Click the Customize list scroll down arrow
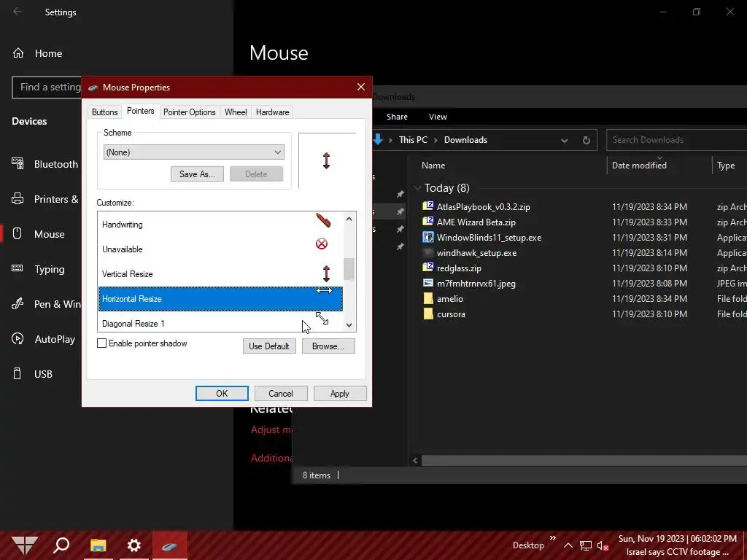Image resolution: width=747 pixels, height=560 pixels. coord(349,325)
